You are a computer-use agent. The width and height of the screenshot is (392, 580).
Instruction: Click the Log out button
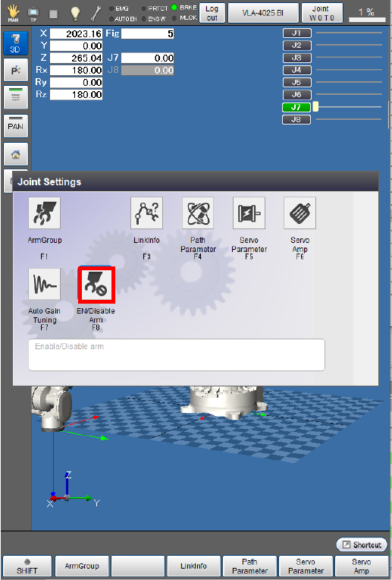click(x=212, y=13)
